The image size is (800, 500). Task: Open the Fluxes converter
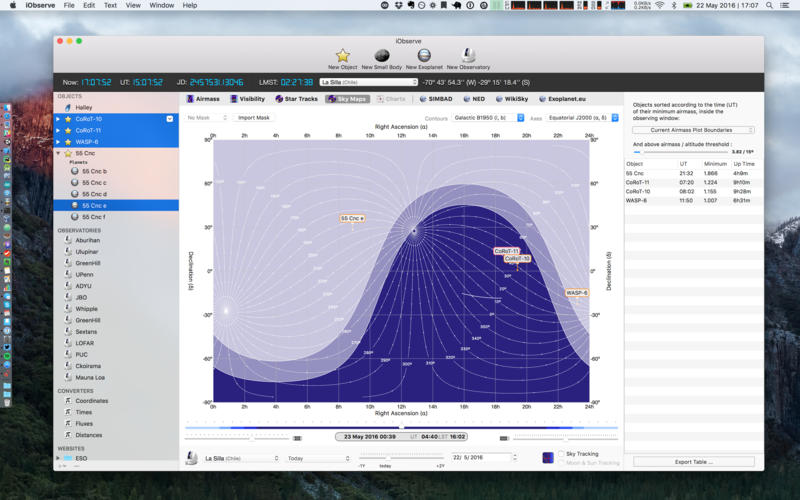(x=116, y=423)
